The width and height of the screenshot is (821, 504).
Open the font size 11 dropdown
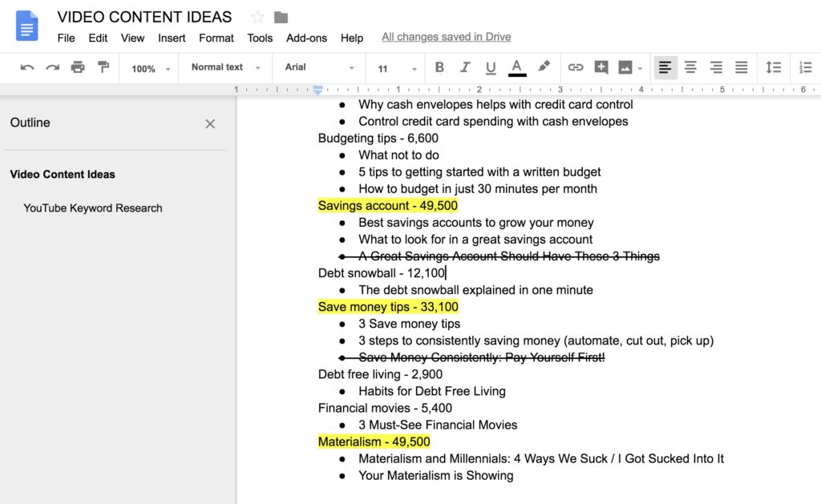[397, 69]
